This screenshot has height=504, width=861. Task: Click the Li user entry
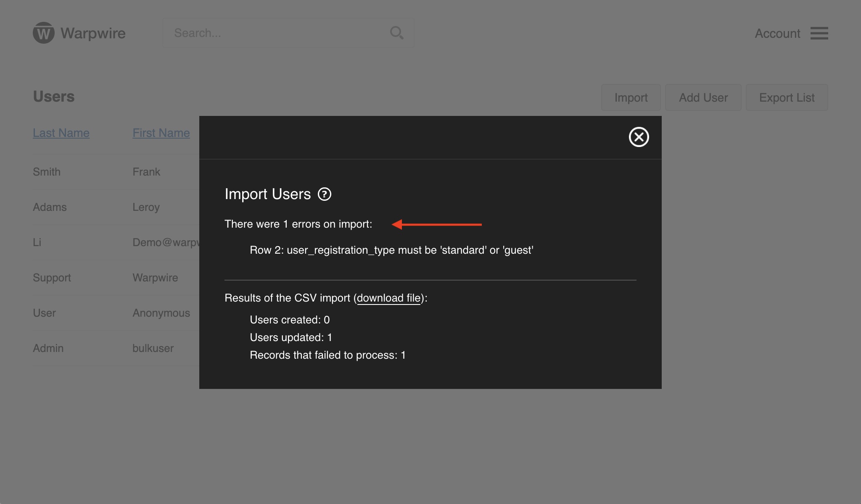pos(37,242)
